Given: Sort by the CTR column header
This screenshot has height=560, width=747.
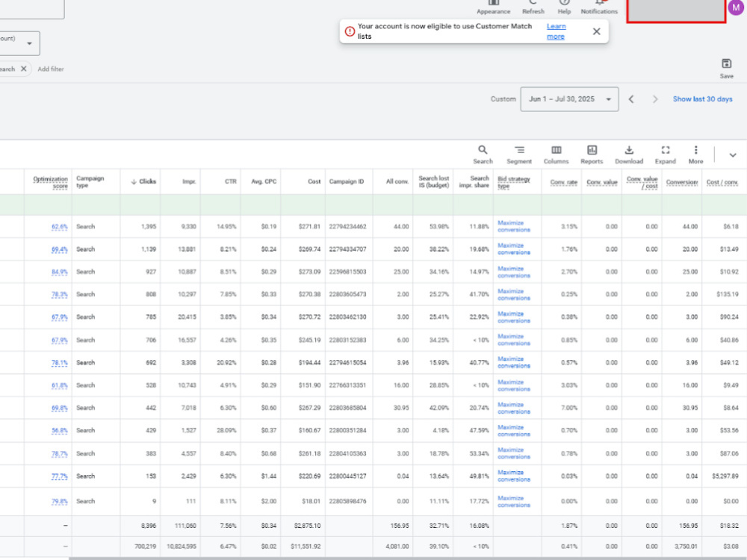Looking at the screenshot, I should (x=231, y=181).
